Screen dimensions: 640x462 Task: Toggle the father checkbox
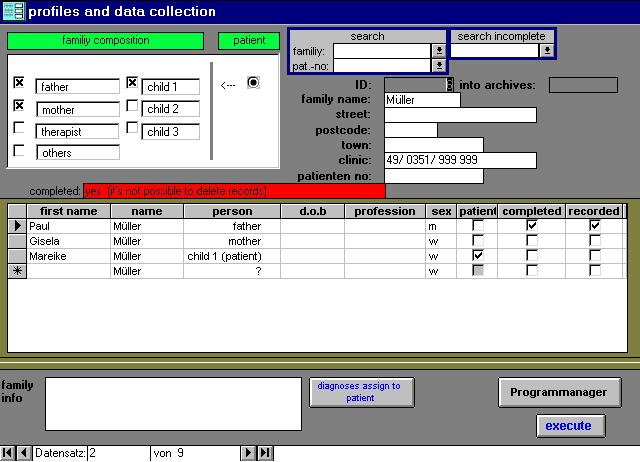point(19,85)
